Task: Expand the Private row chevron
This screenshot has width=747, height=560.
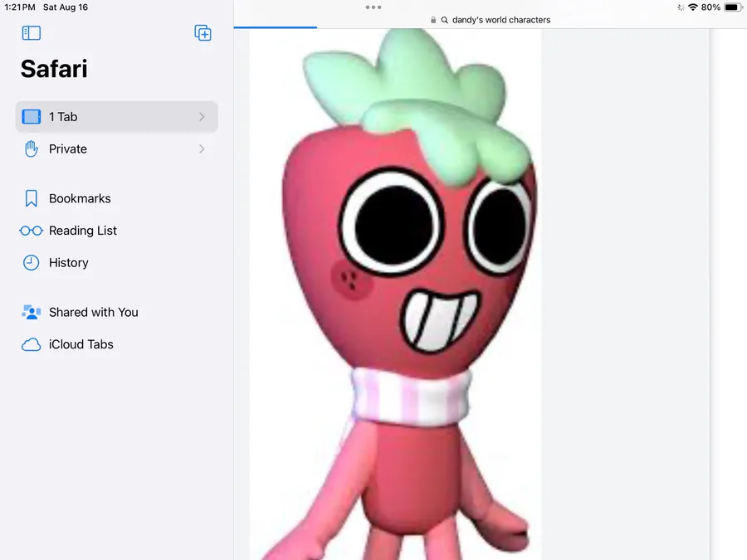Action: pos(202,149)
